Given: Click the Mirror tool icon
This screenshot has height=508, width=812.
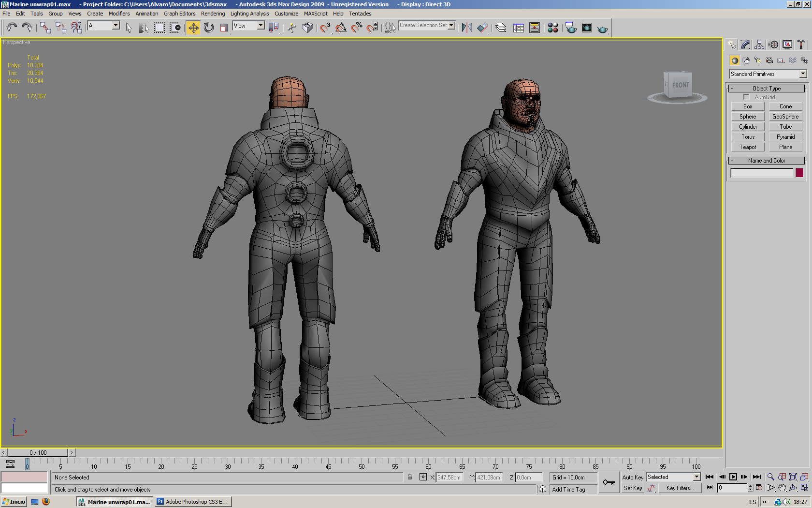Looking at the screenshot, I should click(466, 28).
